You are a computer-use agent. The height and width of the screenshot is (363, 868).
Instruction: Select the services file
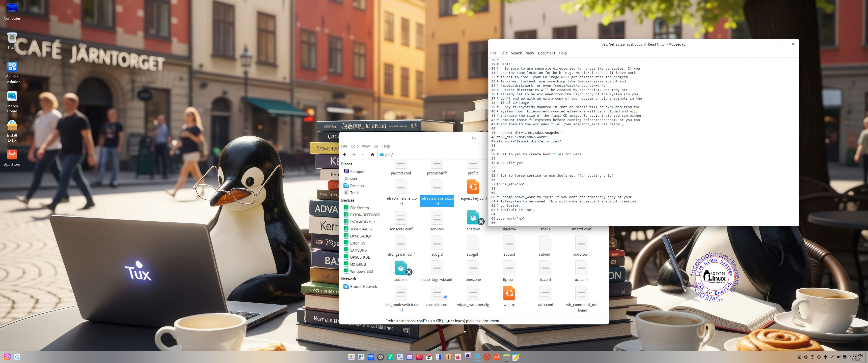pyautogui.click(x=437, y=221)
